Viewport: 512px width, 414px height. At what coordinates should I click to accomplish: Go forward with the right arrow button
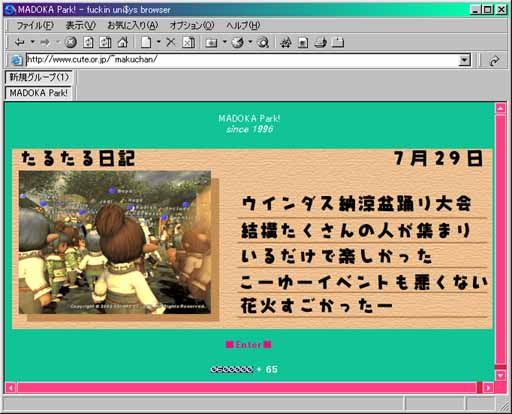(x=45, y=42)
